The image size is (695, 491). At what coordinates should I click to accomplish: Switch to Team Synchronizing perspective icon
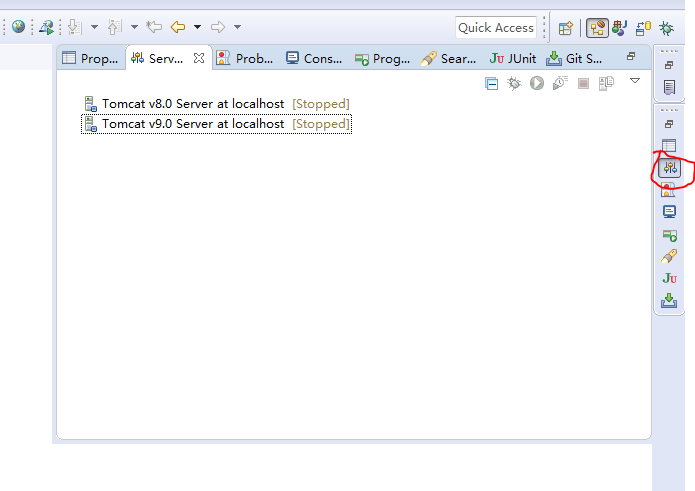point(643,28)
